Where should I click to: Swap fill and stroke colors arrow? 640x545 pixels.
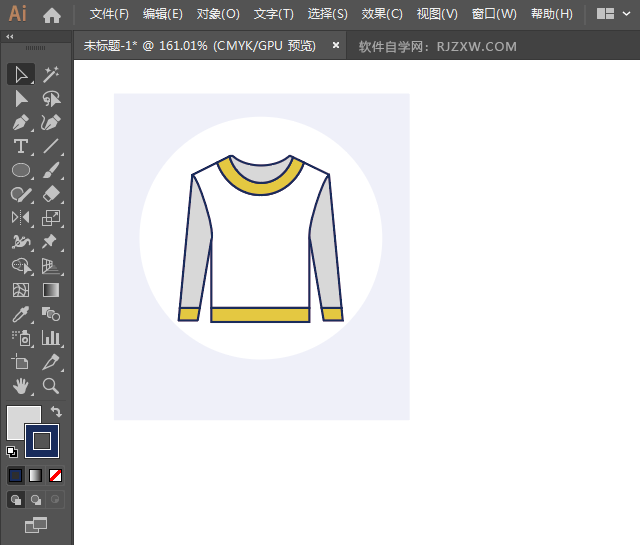[x=56, y=411]
